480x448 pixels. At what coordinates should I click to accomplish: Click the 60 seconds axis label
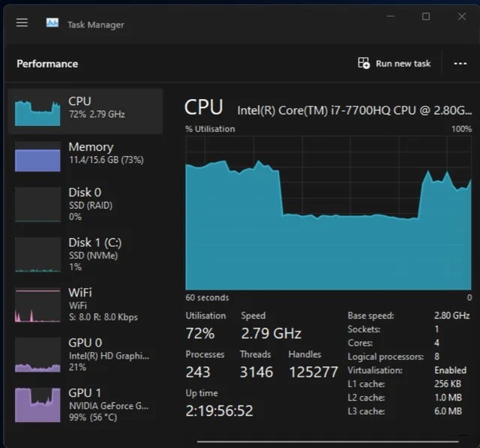(x=207, y=298)
